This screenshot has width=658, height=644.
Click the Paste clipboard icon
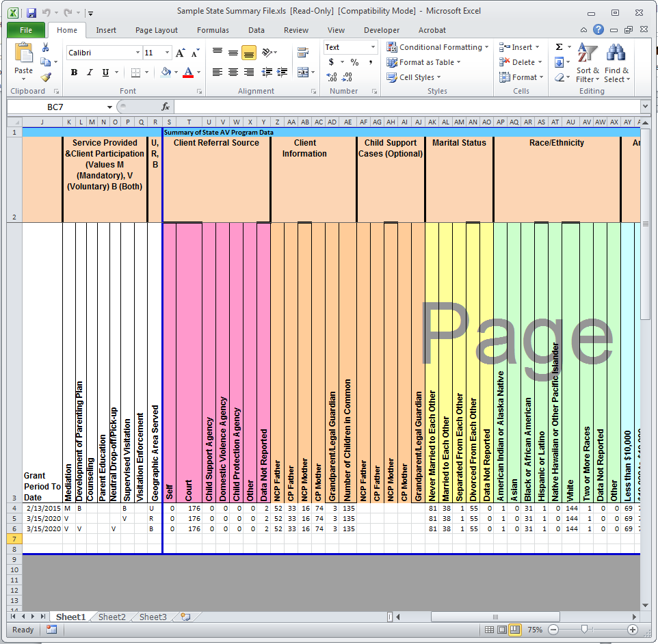tap(23, 53)
